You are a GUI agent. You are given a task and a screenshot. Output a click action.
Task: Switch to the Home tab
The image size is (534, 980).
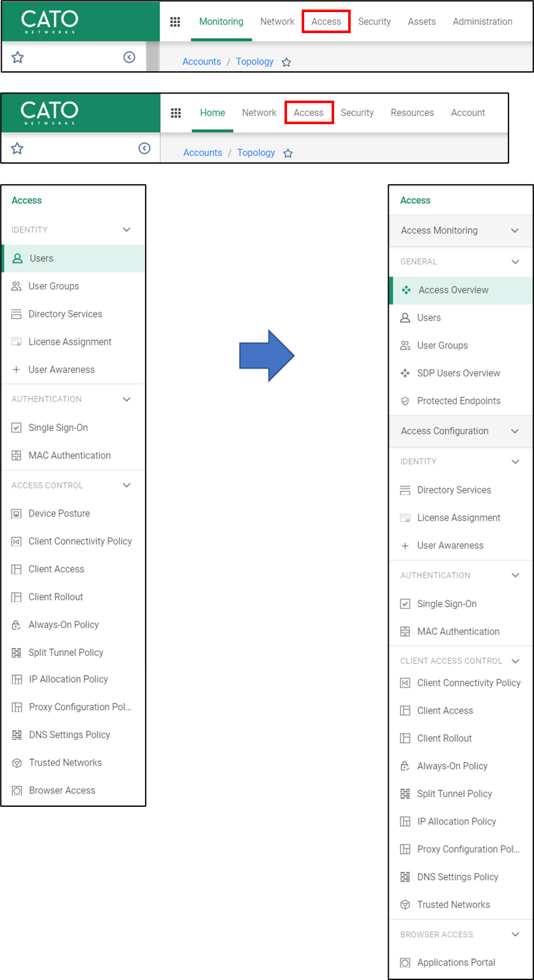click(x=213, y=113)
